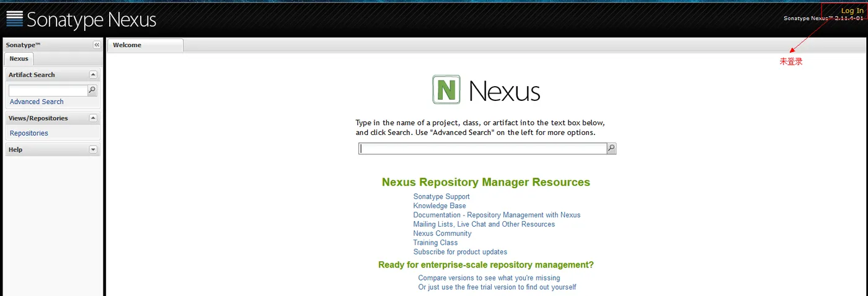Open Documentation - Repository Management with Nexus
This screenshot has height=296, width=868.
point(497,215)
